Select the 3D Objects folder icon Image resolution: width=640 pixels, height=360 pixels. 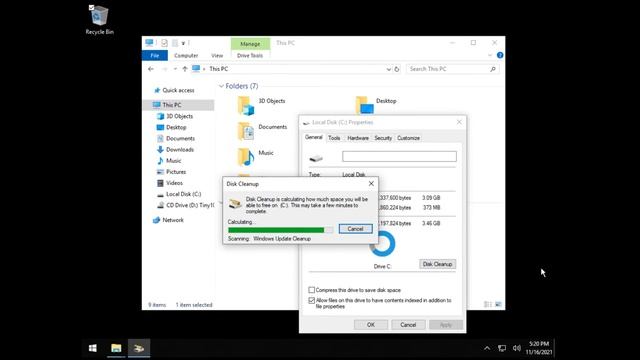click(246, 105)
